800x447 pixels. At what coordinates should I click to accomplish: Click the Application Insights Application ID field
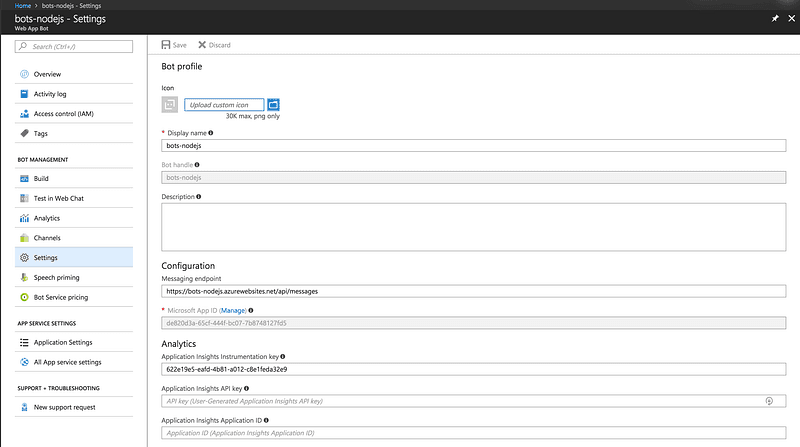tap(473, 433)
